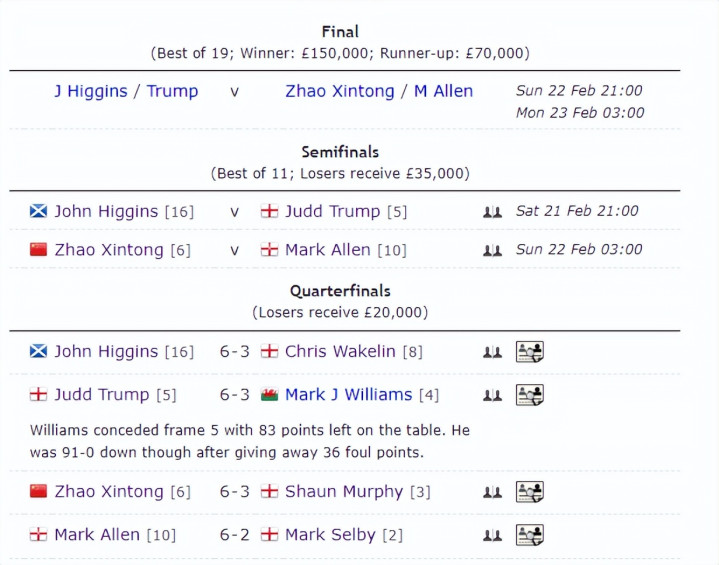The height and width of the screenshot is (565, 719).
Task: Open Chris Wakelin's player link
Action: [x=340, y=352]
